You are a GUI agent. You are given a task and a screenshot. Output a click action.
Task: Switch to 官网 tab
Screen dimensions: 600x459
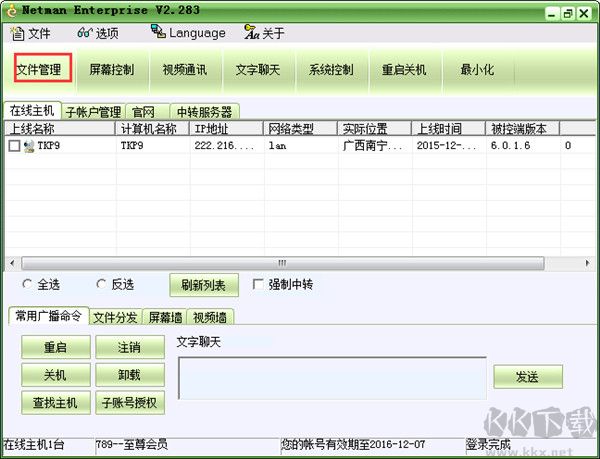147,112
